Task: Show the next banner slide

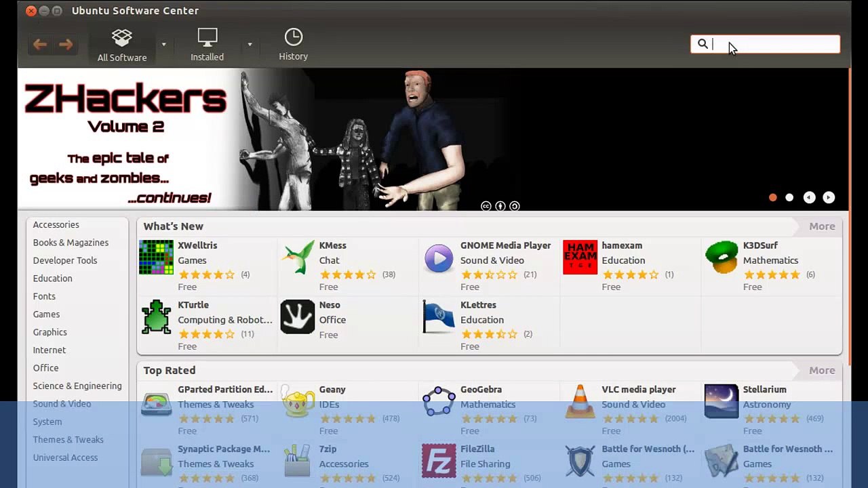Action: (x=829, y=197)
